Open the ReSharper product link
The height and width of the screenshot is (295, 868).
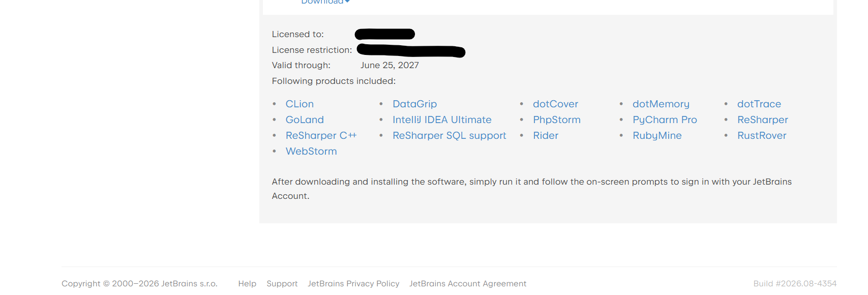pyautogui.click(x=763, y=120)
